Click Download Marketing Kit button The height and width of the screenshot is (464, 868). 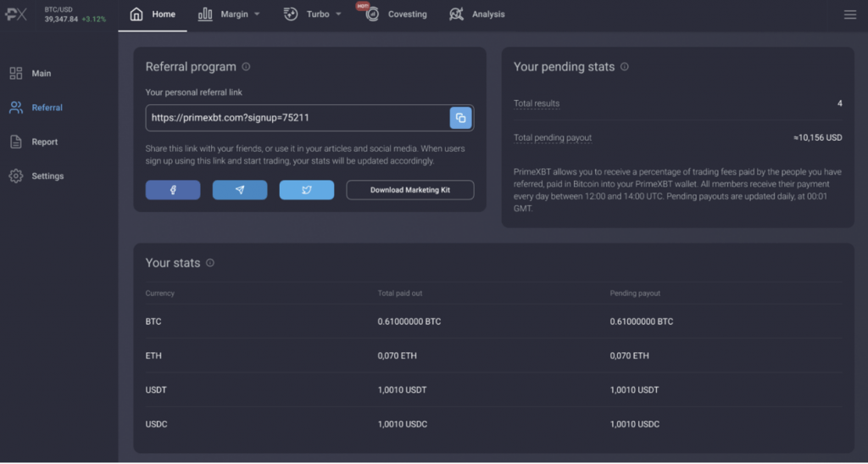pos(410,190)
